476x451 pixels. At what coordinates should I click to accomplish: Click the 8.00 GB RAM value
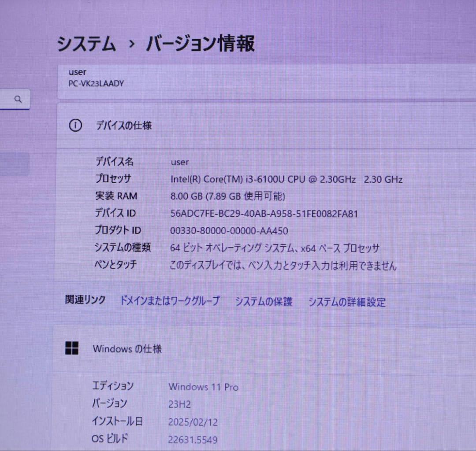(x=228, y=196)
